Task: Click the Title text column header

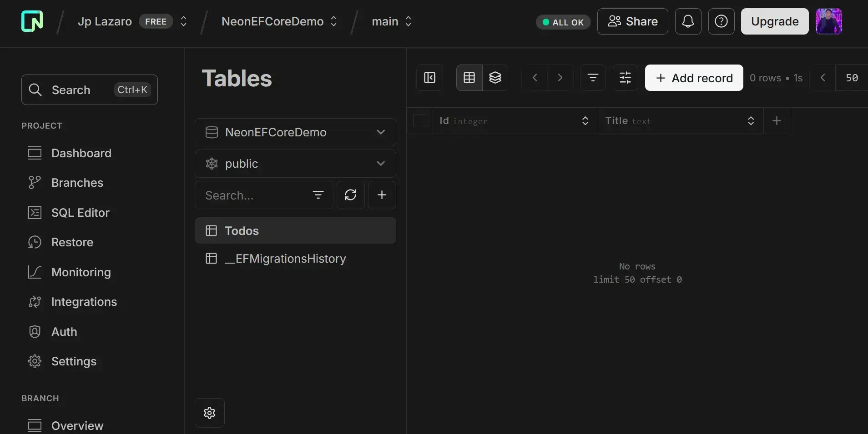Action: [681, 120]
